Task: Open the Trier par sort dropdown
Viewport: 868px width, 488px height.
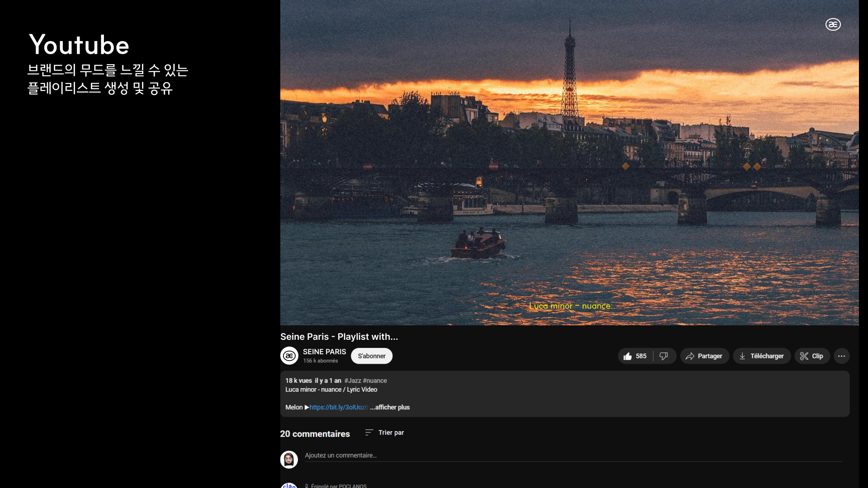Action: coord(385,432)
